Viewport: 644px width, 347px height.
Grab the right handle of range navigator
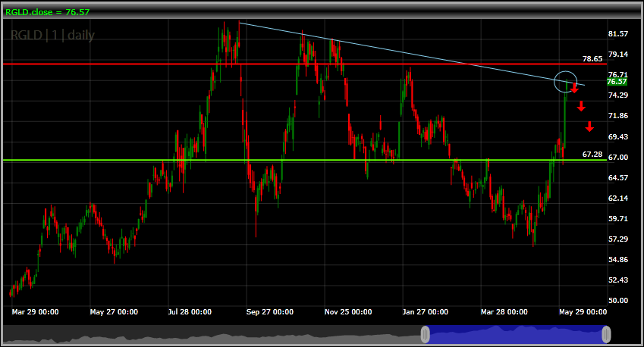[x=607, y=334]
